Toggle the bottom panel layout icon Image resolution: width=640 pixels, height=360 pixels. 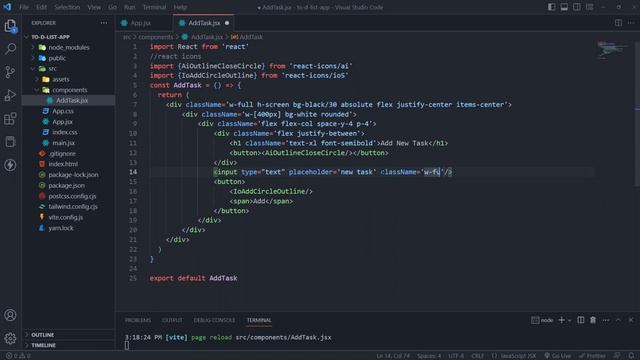(x=564, y=7)
